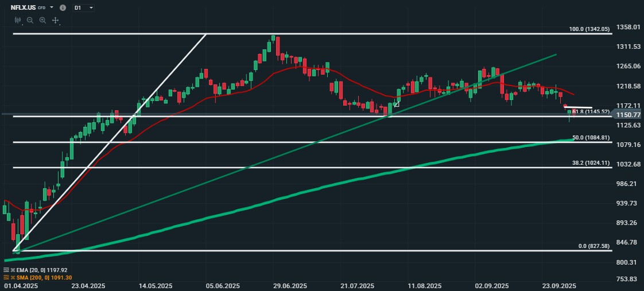Click the 29.06.2025 date on time axis
644x291 pixels.
[290, 285]
